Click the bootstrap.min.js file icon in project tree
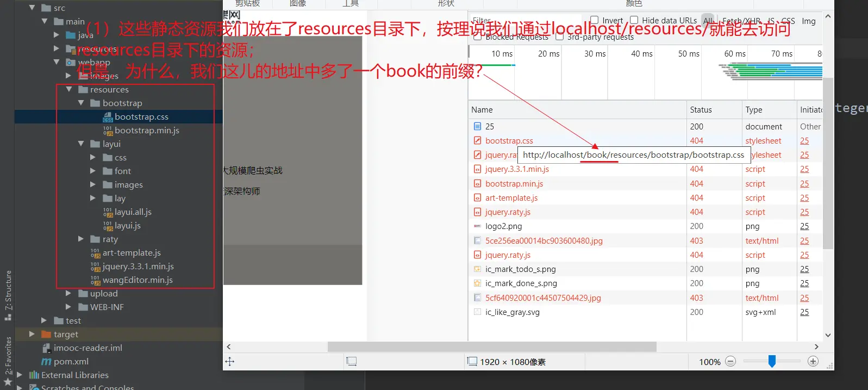 (108, 130)
